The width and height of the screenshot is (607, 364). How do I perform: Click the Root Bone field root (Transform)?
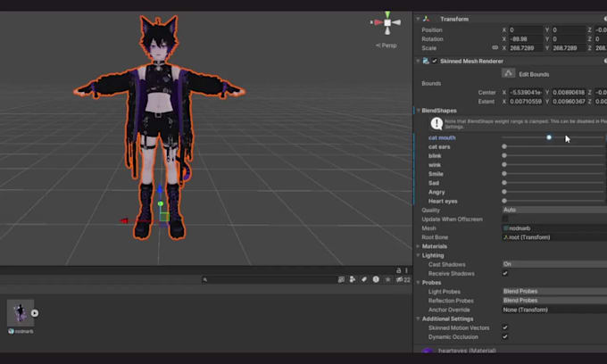(x=554, y=237)
